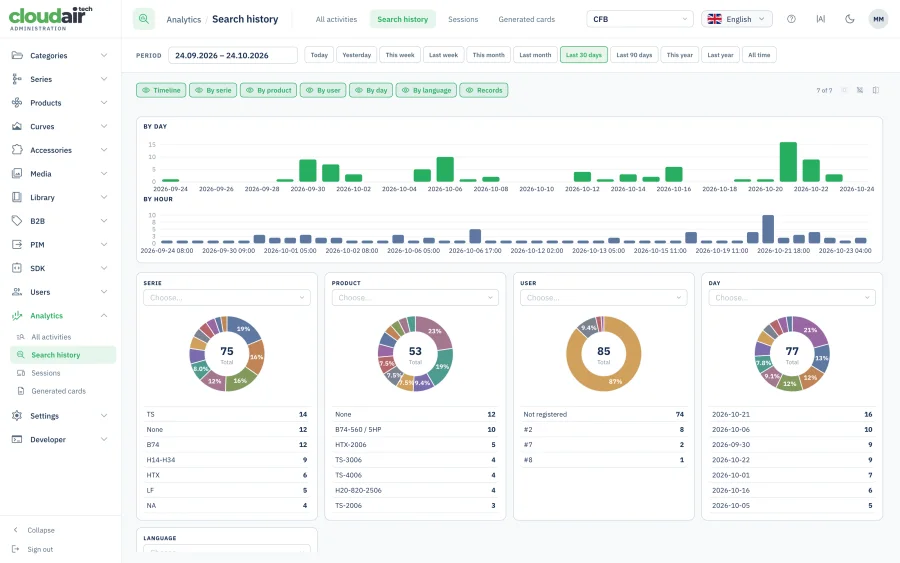Click the SDK icon in sidebar
Image resolution: width=900 pixels, height=563 pixels.
(x=17, y=268)
